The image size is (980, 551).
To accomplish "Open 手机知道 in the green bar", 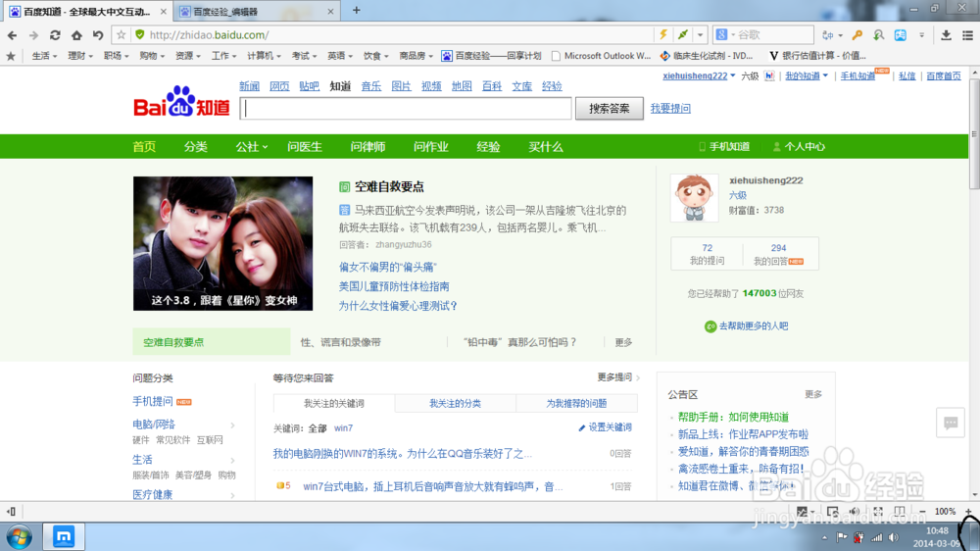I will point(724,147).
